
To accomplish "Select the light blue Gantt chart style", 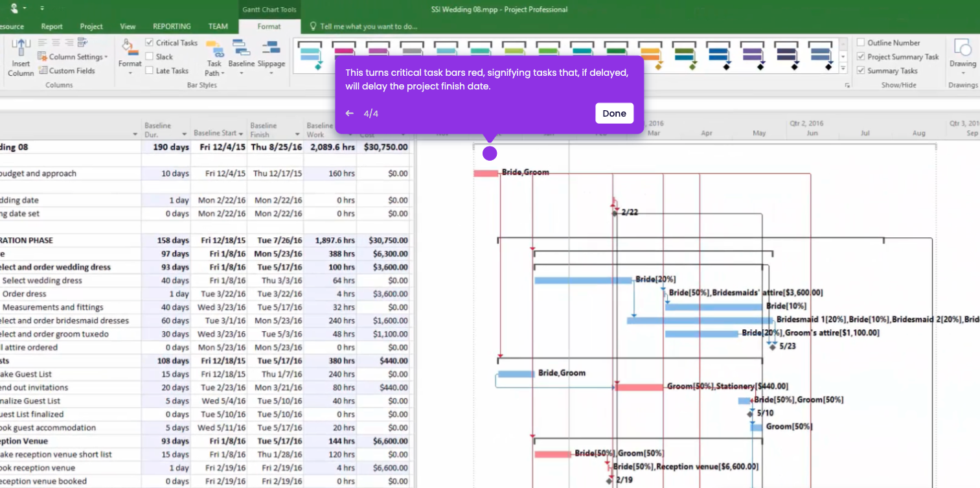I will (x=310, y=57).
